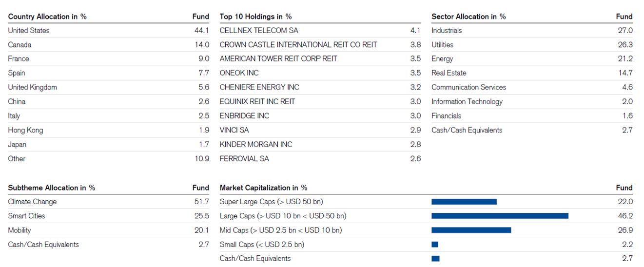
Task: Click the Top 10 Holdings in % heading
Action: point(256,17)
